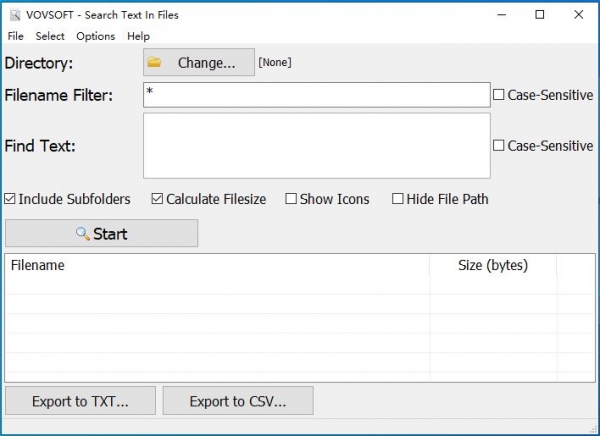Open the Help menu
Image resolution: width=600 pixels, height=436 pixels.
(x=138, y=36)
